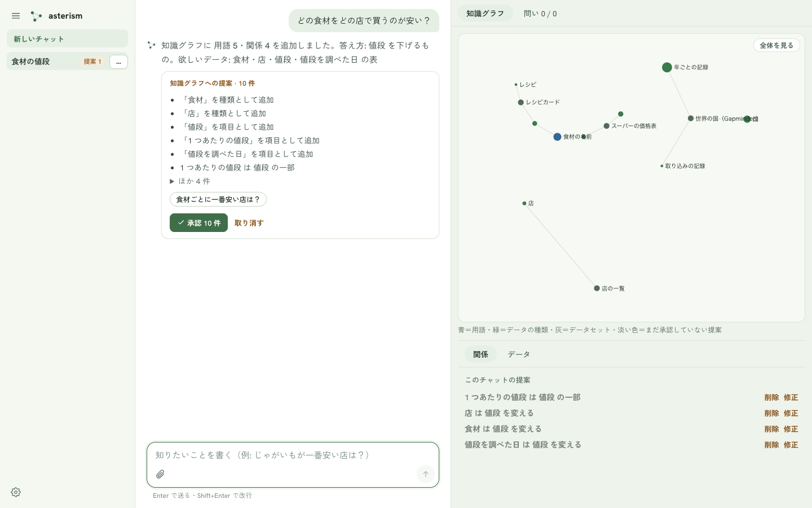Edit the 値段を調べた日 は 値段 を変える relation
The image size is (812, 508).
coord(791,445)
